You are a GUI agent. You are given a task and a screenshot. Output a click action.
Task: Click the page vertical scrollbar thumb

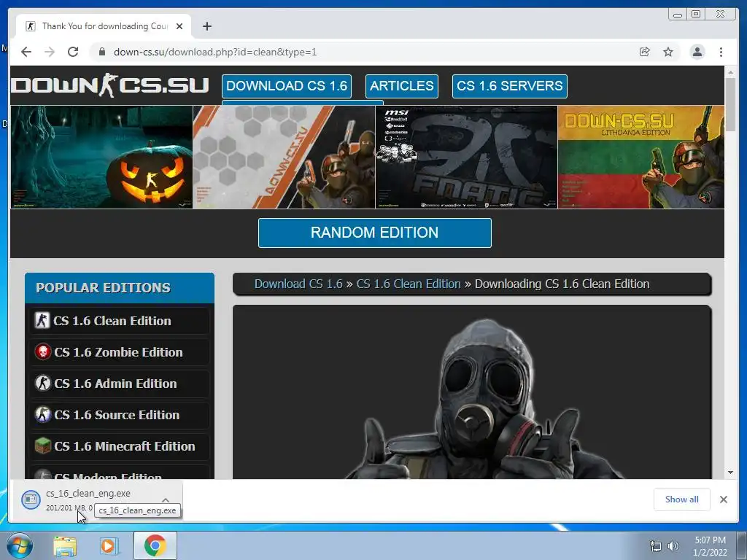tap(730, 104)
